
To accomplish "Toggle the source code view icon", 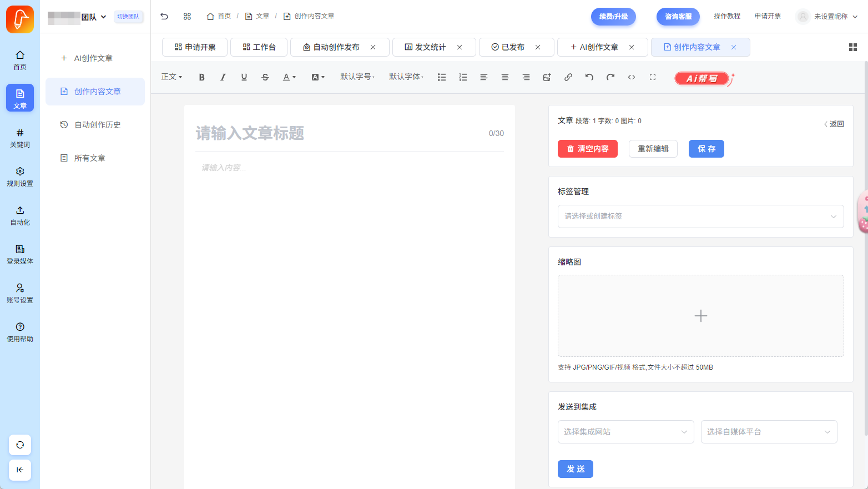I will click(x=632, y=77).
